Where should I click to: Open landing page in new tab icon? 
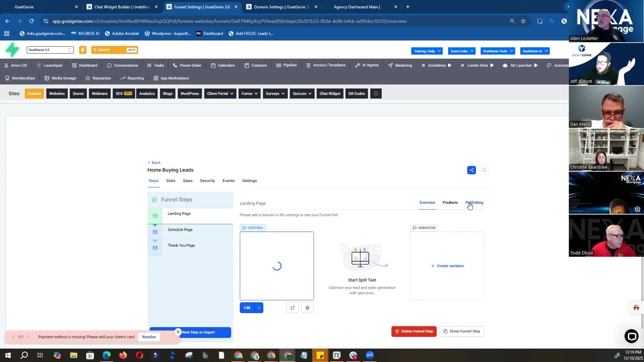[x=292, y=308]
